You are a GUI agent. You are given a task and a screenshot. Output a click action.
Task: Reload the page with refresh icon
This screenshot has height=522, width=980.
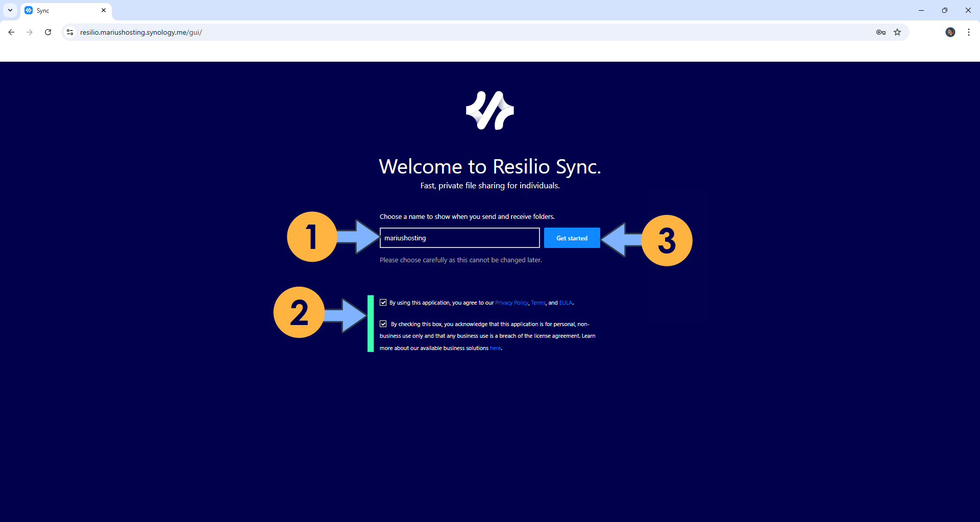click(x=48, y=32)
